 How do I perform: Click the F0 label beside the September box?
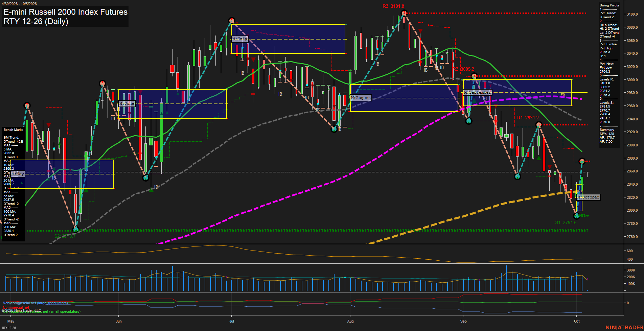(562, 95)
